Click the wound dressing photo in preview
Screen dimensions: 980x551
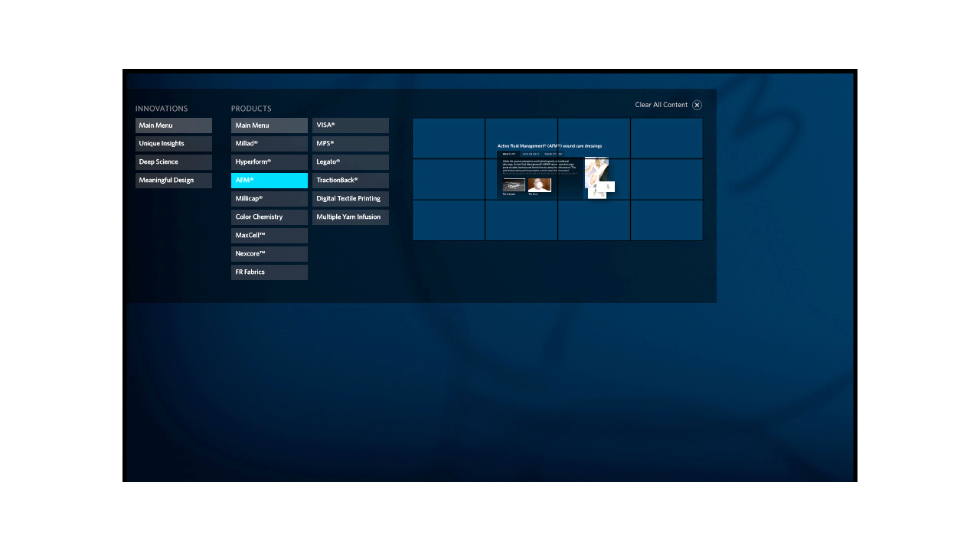(596, 171)
